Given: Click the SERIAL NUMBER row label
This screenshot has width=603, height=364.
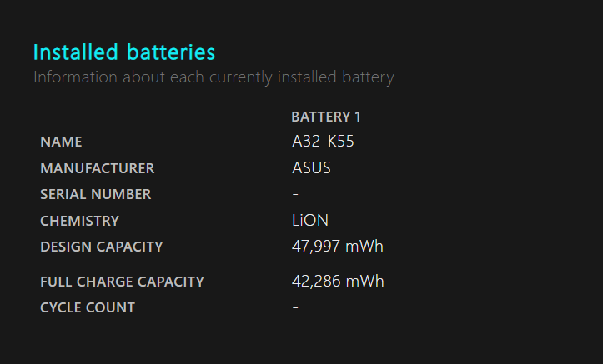Looking at the screenshot, I should point(95,194).
